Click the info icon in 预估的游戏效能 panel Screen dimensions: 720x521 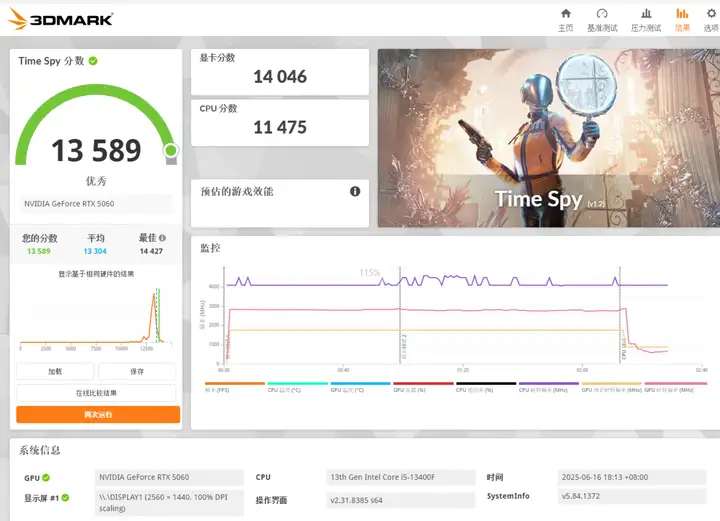pos(355,191)
